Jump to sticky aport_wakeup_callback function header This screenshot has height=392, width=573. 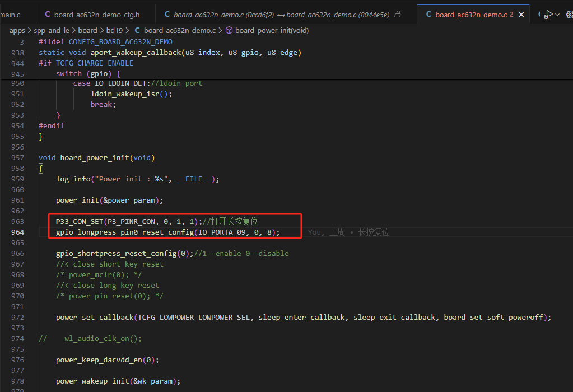(170, 52)
